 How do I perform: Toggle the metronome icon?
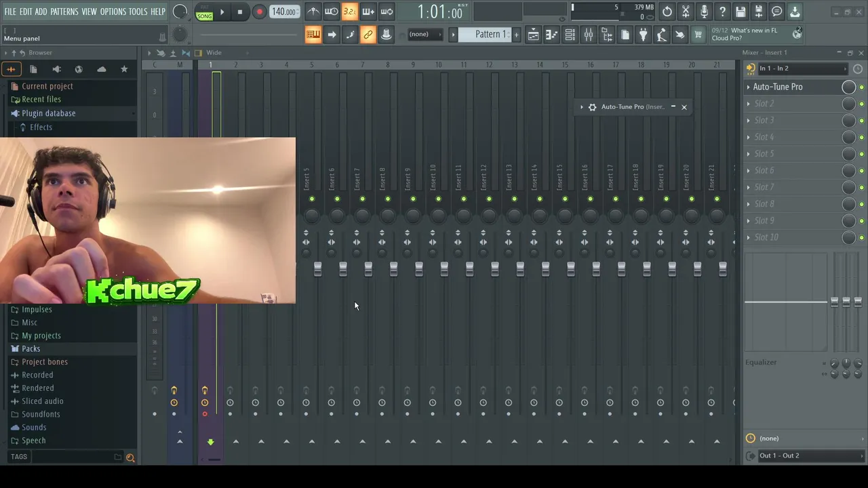tap(313, 12)
